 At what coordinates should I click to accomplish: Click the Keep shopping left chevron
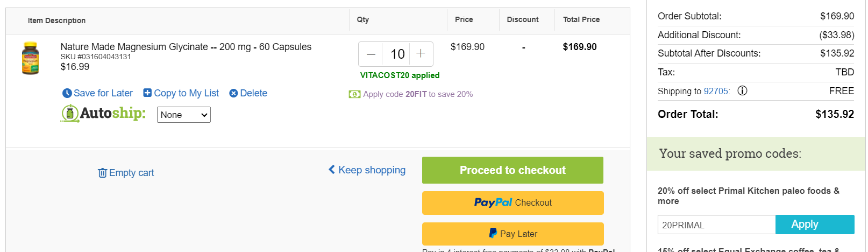coord(332,169)
